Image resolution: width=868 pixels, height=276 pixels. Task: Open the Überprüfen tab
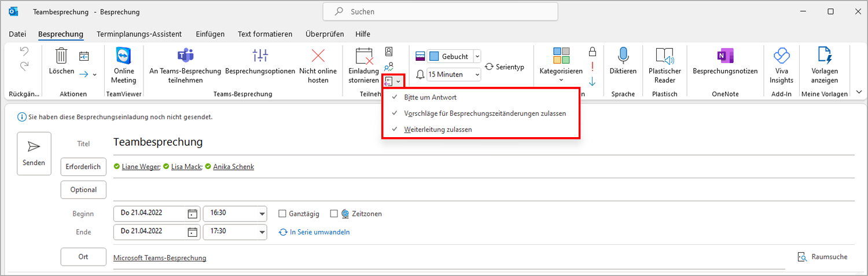pos(325,34)
